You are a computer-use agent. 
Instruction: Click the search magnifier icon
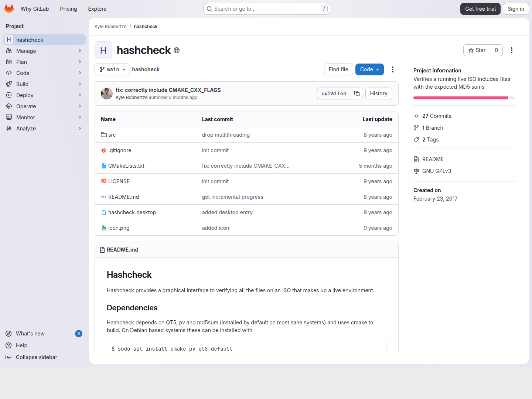[x=209, y=9]
